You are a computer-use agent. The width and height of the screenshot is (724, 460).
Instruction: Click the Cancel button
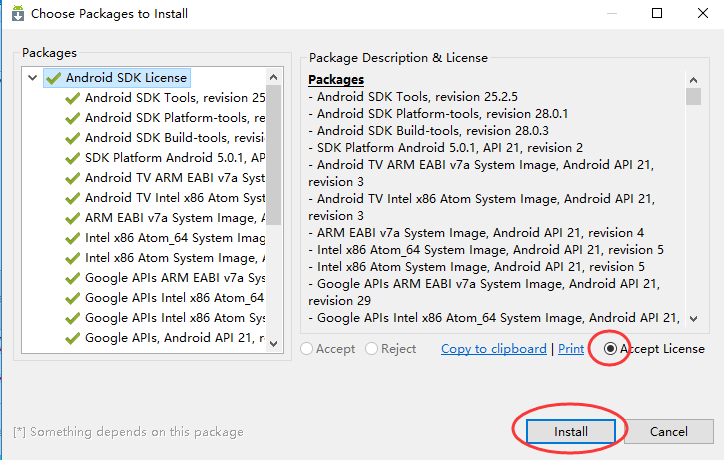pos(669,431)
